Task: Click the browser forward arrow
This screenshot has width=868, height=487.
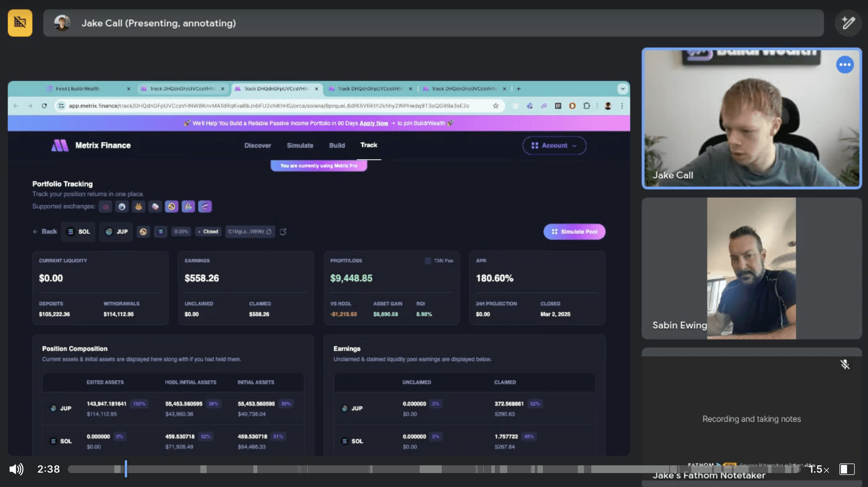Action: 30,106
